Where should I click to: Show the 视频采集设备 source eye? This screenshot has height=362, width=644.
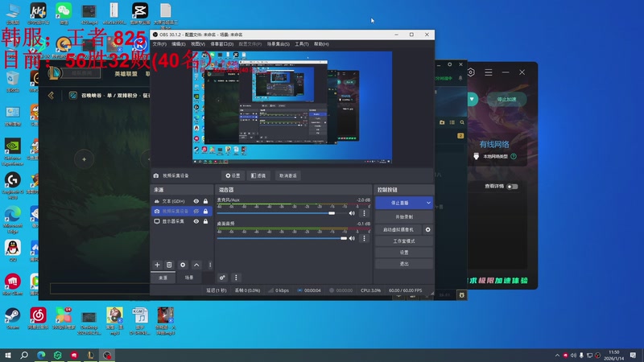pyautogui.click(x=196, y=211)
